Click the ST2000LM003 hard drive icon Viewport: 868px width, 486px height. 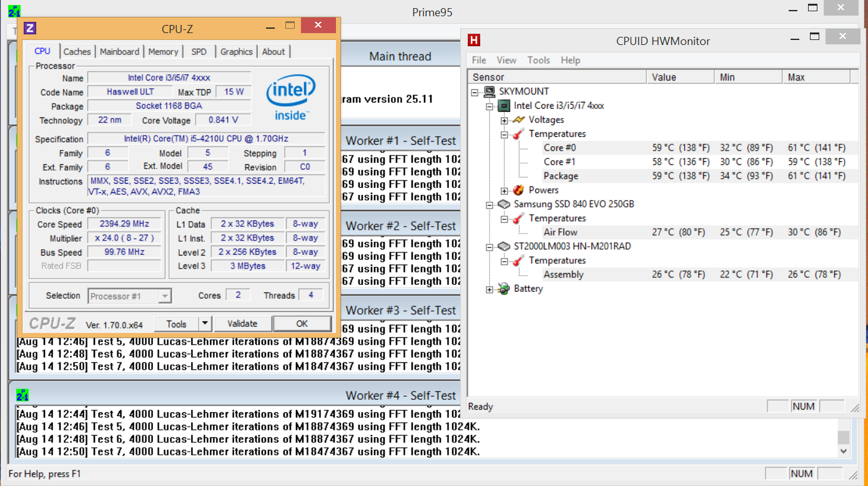504,246
